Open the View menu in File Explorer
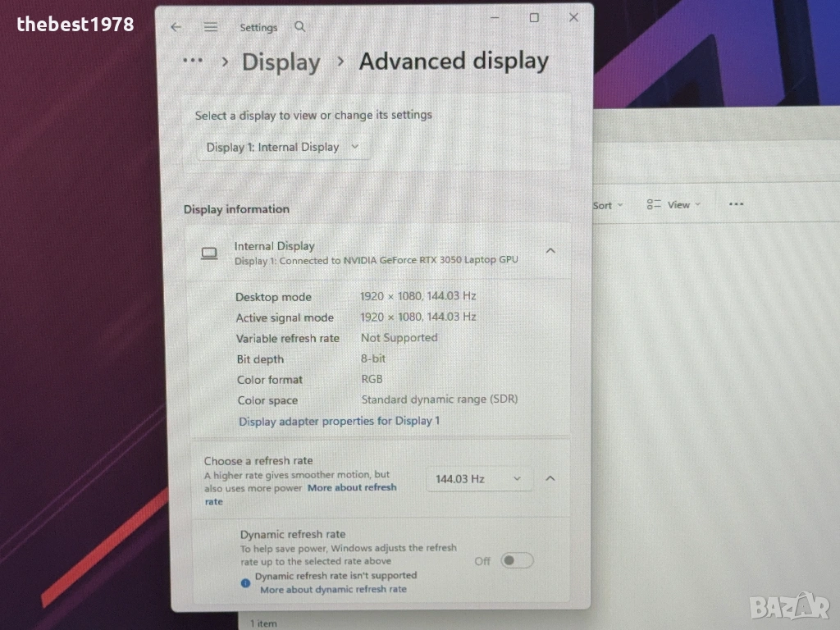 673,205
